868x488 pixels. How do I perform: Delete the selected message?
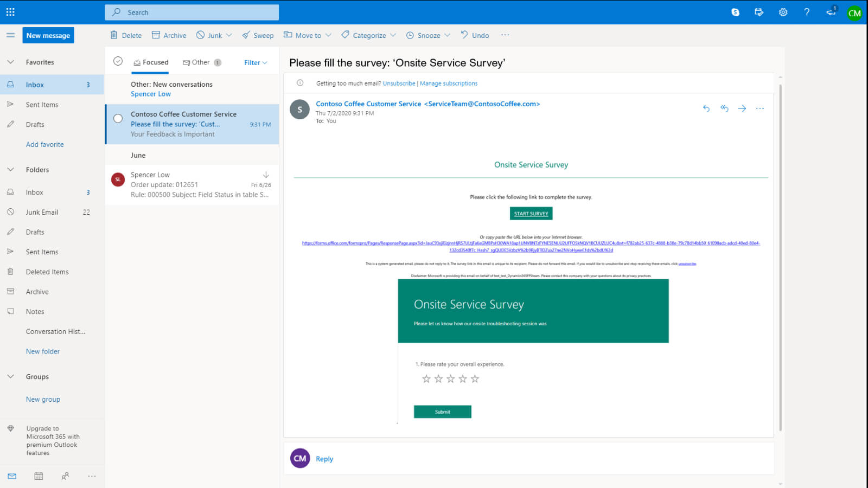click(x=126, y=35)
